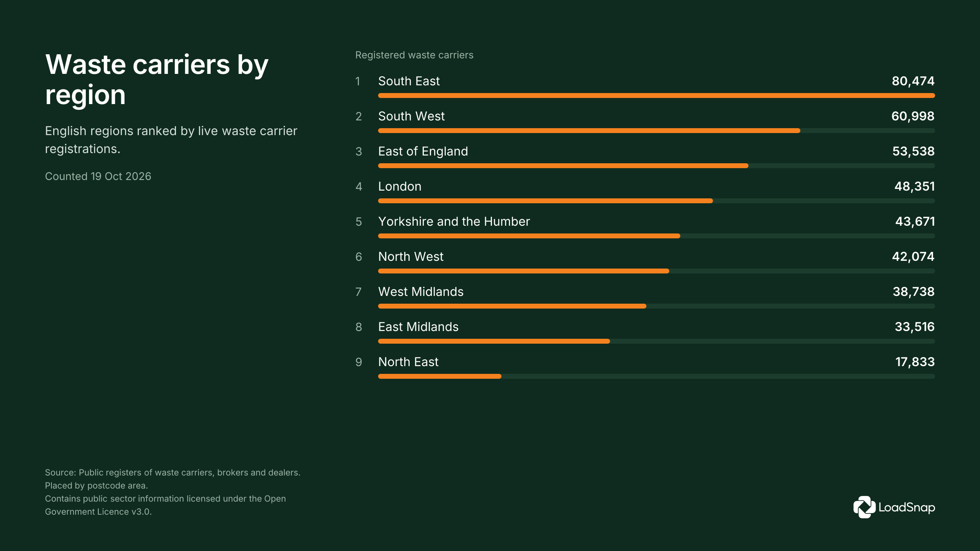Click the value 43,671

tap(915, 222)
